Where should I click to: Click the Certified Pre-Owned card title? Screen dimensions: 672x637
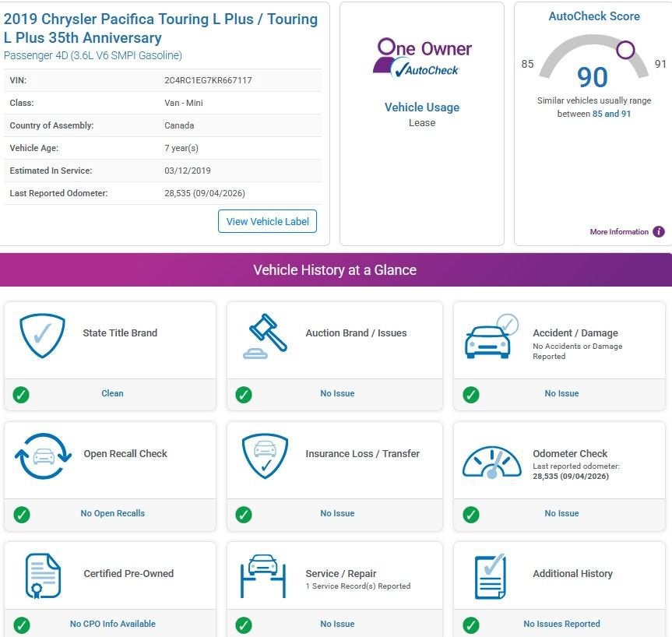pos(128,574)
